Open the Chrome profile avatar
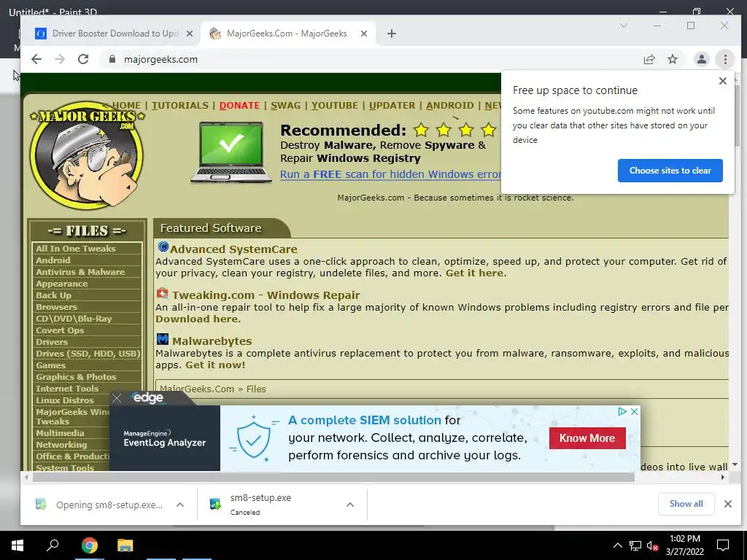 pyautogui.click(x=701, y=59)
